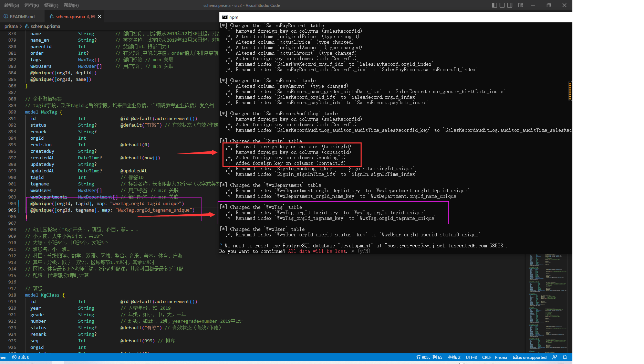Switch to the README.md tab
This screenshot has height=364, width=644.
tap(22, 16)
